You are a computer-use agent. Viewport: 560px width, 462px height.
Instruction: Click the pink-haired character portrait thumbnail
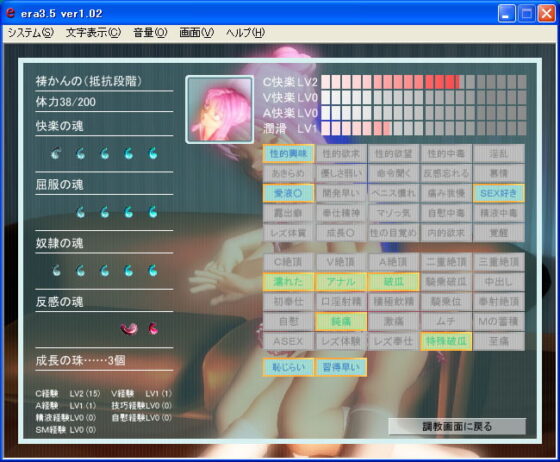220,109
